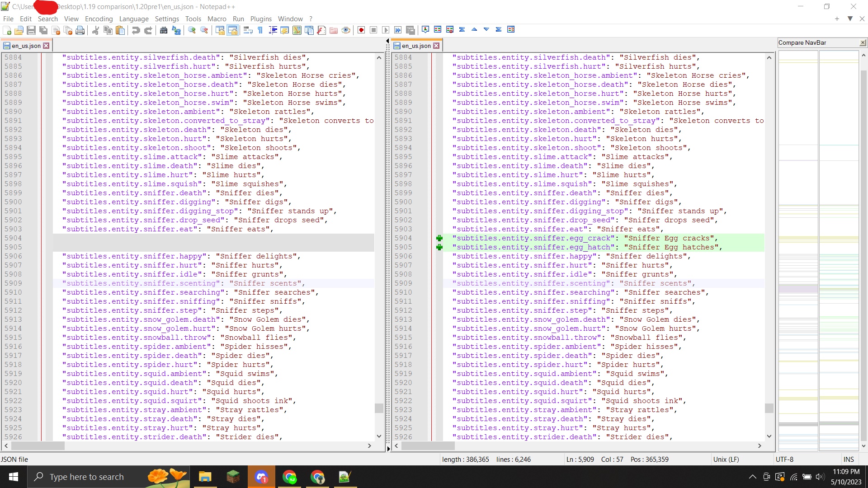This screenshot has height=488, width=868.
Task: Toggle word wrap toolbar button
Action: [248, 30]
